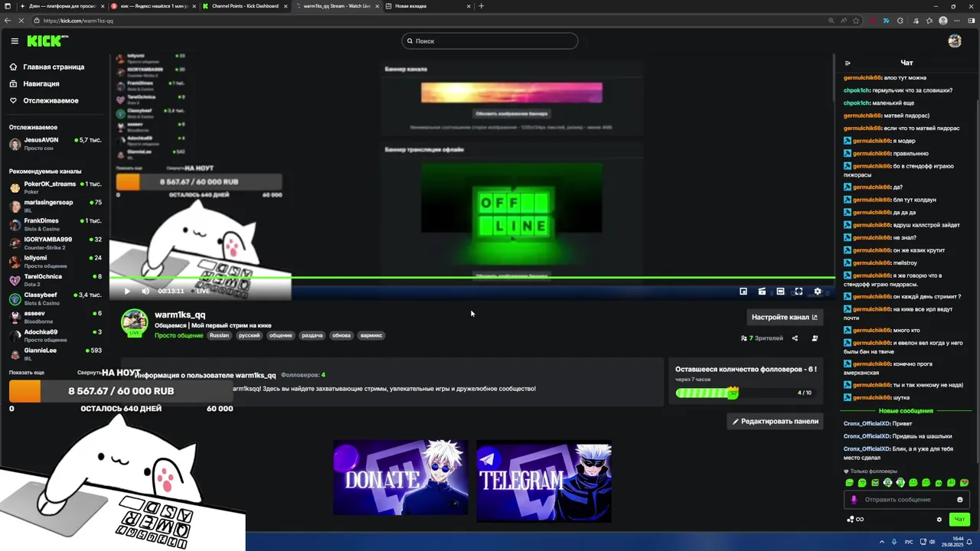Open the hamburger sidebar menu
The height and width of the screenshot is (551, 980).
[15, 41]
